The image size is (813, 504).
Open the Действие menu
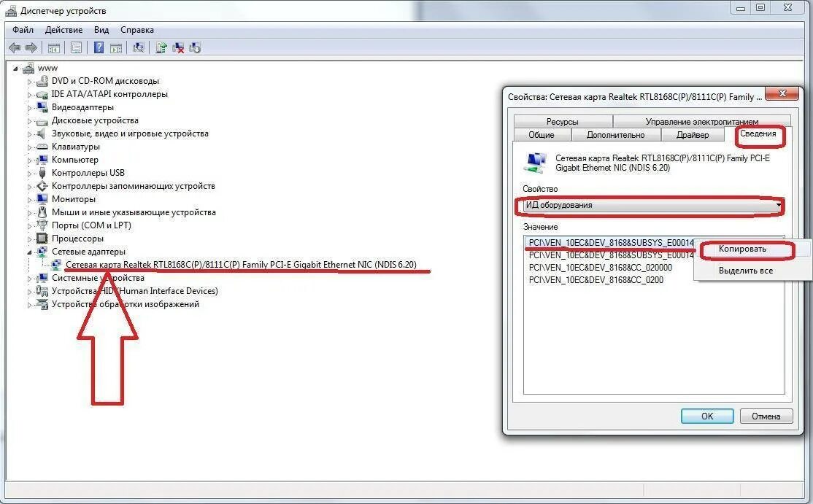pos(63,29)
